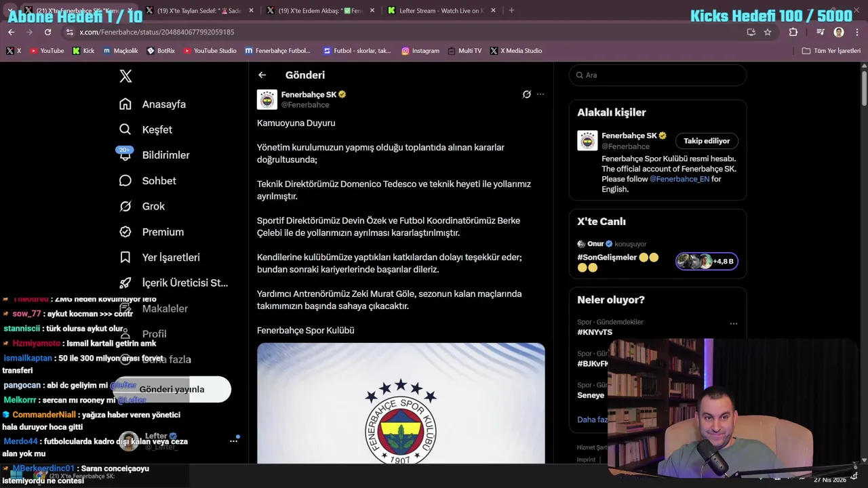868x488 pixels.
Task: Open the X Media Studio bookmark
Action: [516, 51]
